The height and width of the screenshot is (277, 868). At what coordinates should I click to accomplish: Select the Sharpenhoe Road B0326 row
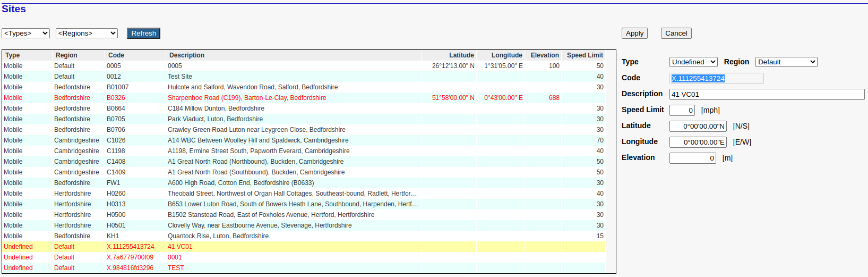246,98
